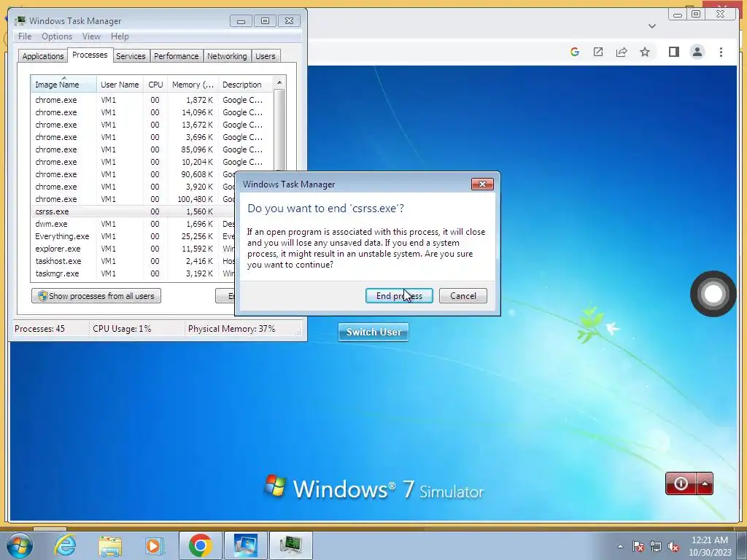747x560 pixels.
Task: Switch to the Users tab
Action: point(265,55)
